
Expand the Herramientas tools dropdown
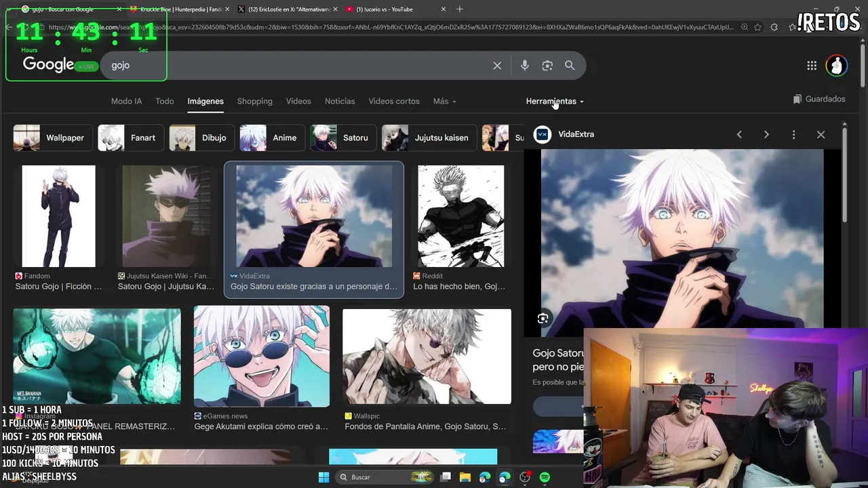click(555, 101)
